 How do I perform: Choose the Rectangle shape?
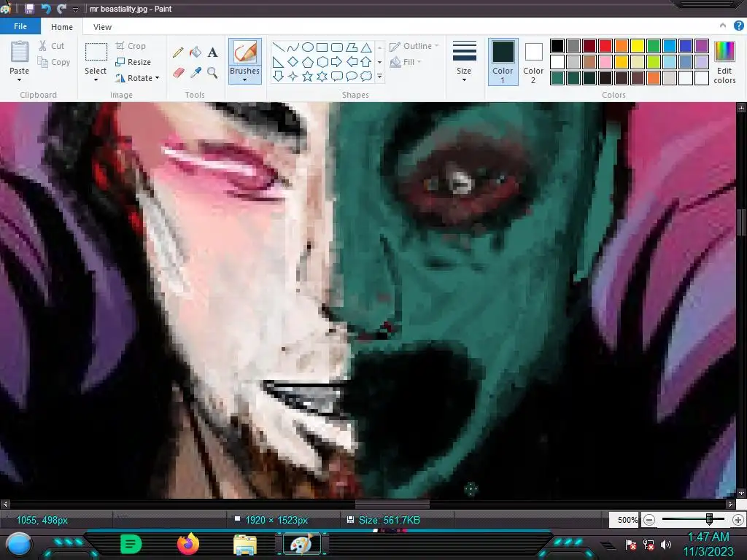point(322,47)
